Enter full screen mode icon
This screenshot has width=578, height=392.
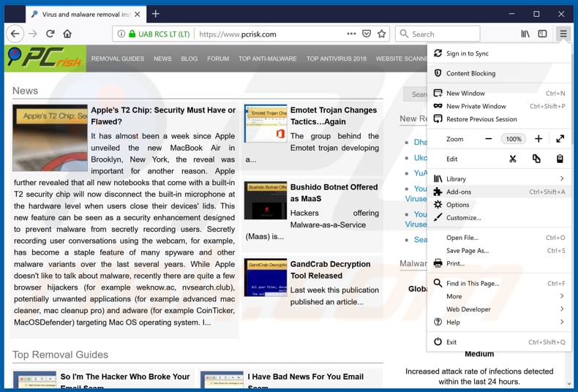(x=560, y=139)
